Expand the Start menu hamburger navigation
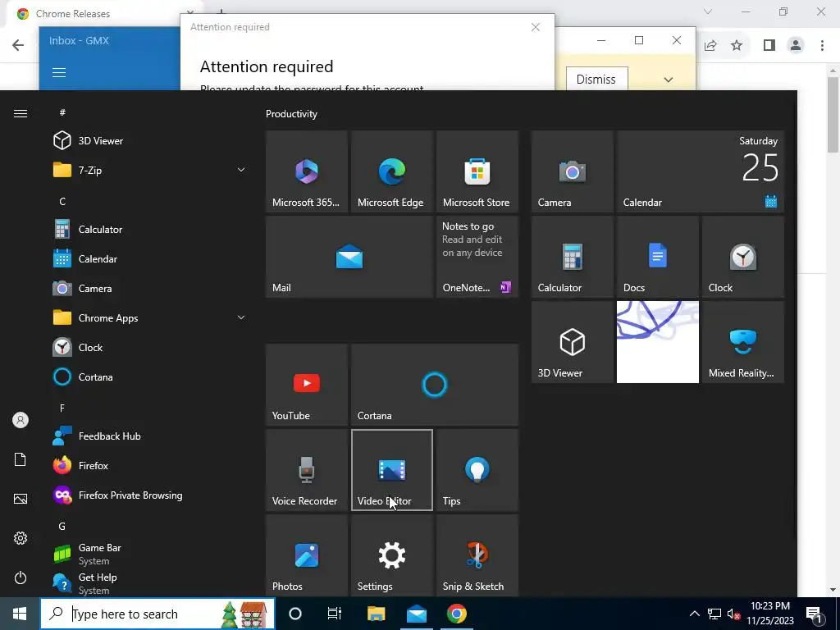Viewport: 840px width, 630px height. 21,113
